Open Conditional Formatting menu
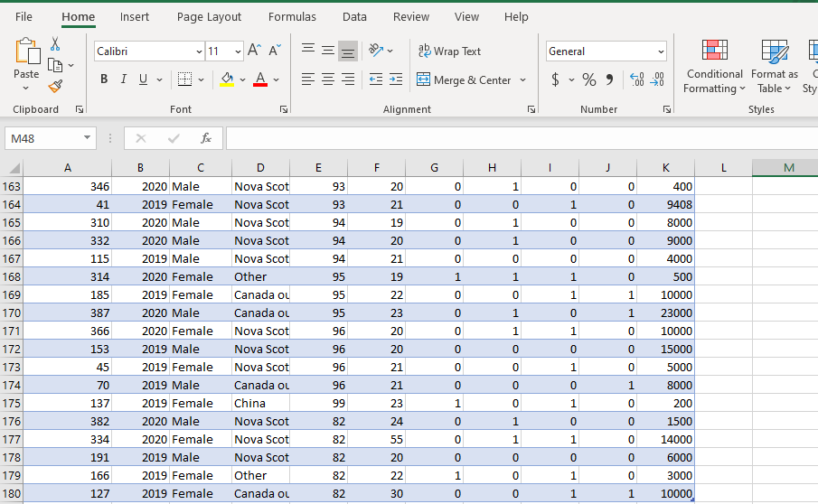Screen dimensions: 818x504 [x=714, y=66]
